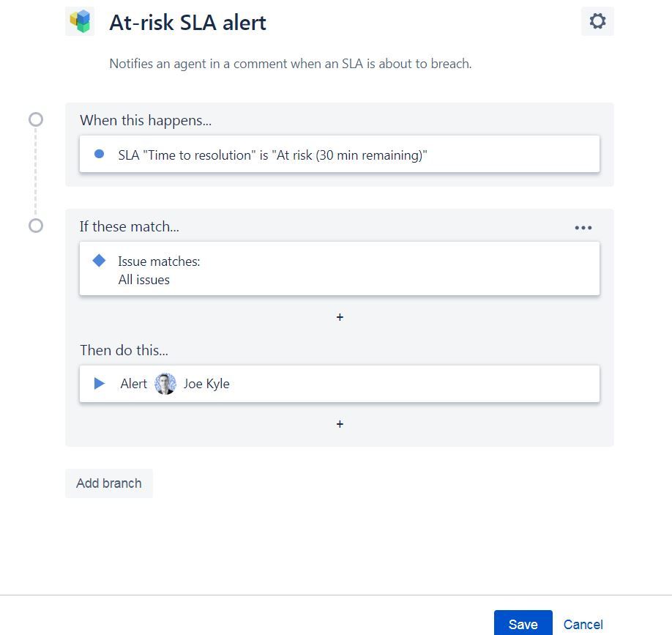Image resolution: width=672 pixels, height=635 pixels.
Task: Click the top circle node on the timeline
Action: (x=34, y=119)
